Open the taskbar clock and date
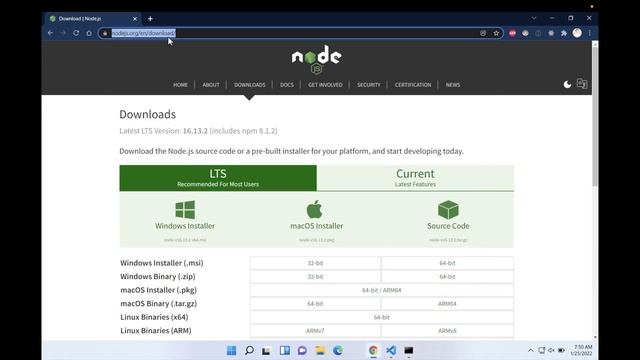 (581, 350)
